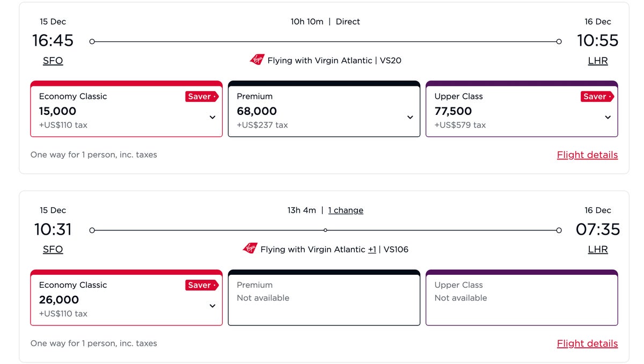Click the departure circle on the VS20 timeline
The width and height of the screenshot is (644, 364).
tap(92, 41)
